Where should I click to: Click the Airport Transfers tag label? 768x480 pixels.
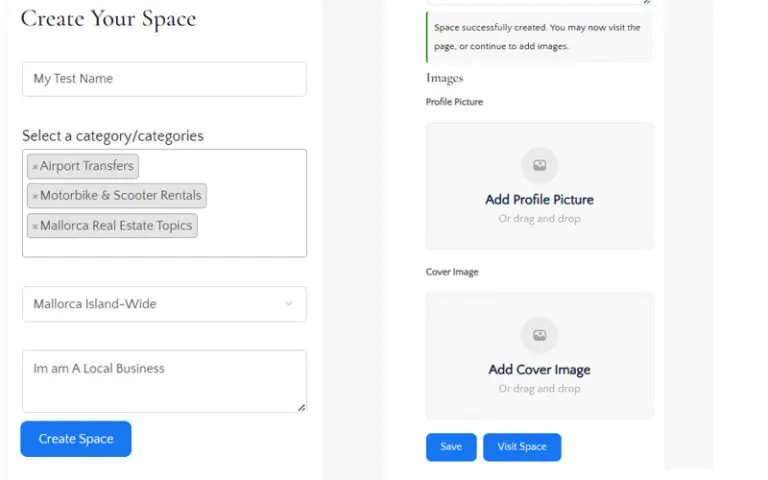87,166
